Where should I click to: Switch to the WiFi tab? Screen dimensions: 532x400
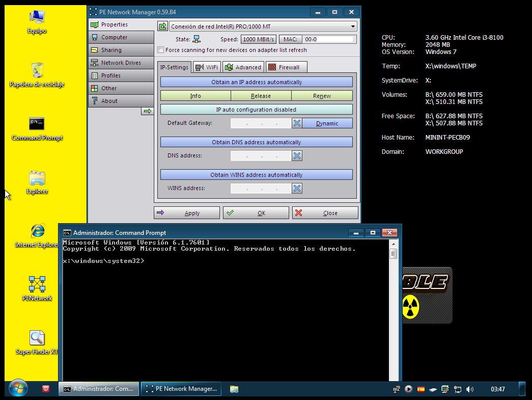207,67
